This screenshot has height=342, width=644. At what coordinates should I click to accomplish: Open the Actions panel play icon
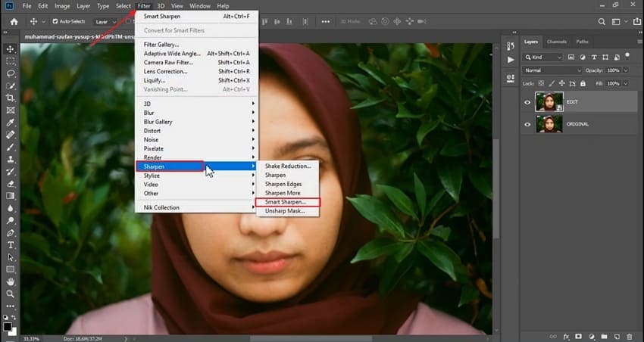[511, 60]
